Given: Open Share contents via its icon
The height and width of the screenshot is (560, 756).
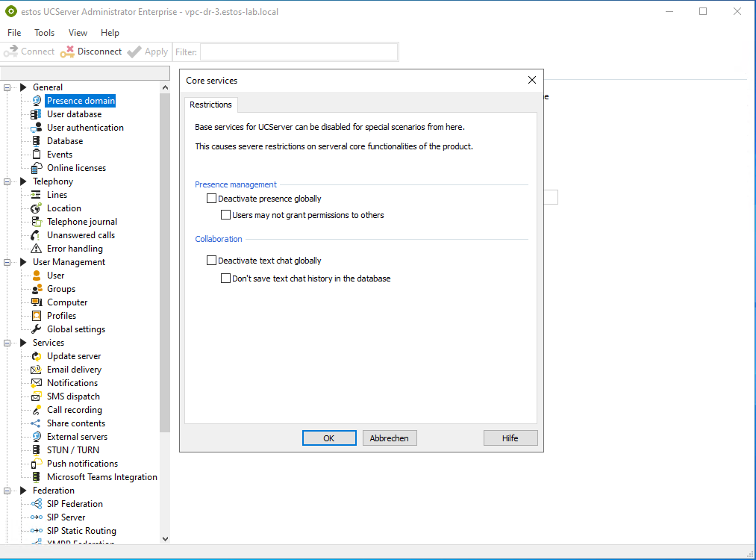Looking at the screenshot, I should tap(36, 423).
